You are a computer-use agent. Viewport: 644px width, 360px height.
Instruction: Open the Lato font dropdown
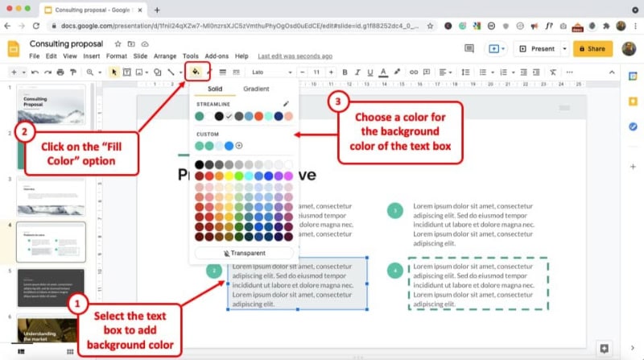tap(271, 72)
